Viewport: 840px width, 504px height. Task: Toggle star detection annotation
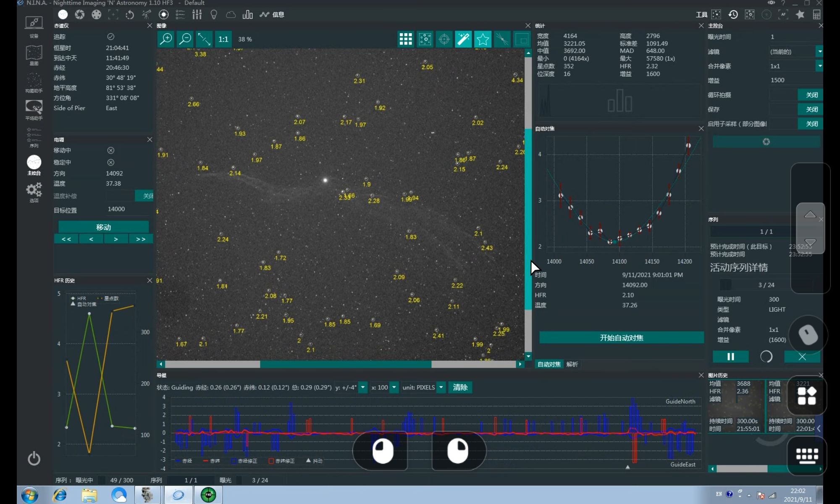pos(425,39)
